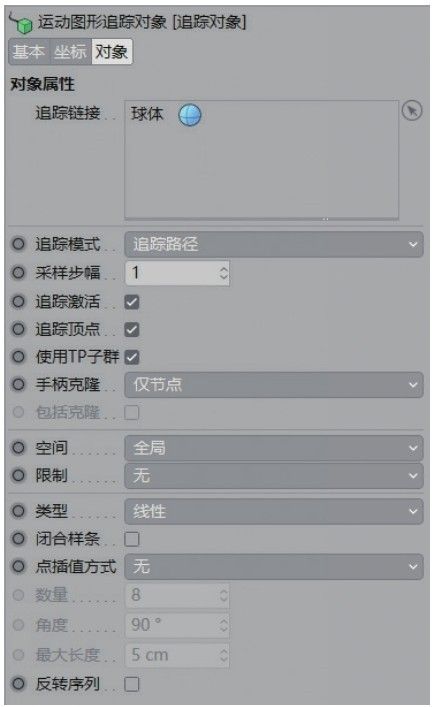The width and height of the screenshot is (433, 707).
Task: Open the 追踪模式 dropdown showing 追踪路径
Action: (x=274, y=244)
